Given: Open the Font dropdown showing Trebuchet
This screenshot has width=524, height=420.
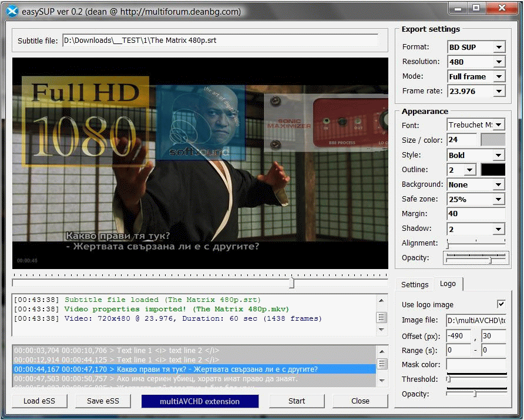Looking at the screenshot, I should coord(476,125).
